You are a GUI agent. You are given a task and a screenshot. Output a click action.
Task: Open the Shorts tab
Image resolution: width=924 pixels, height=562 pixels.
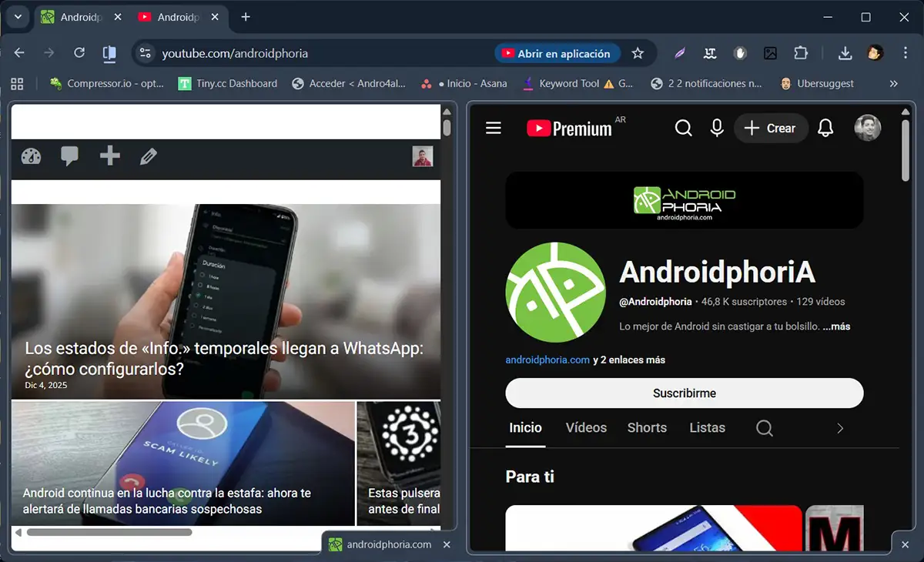(x=646, y=428)
